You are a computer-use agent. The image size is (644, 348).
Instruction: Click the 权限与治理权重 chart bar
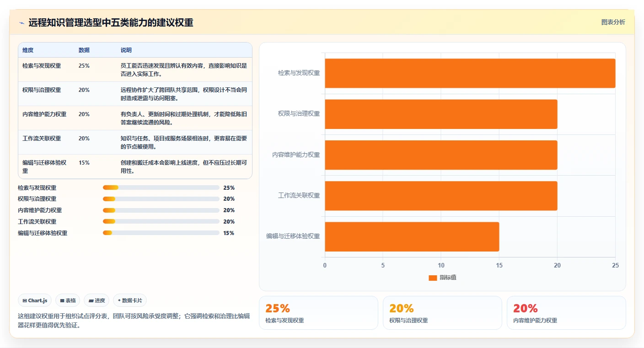(x=441, y=114)
